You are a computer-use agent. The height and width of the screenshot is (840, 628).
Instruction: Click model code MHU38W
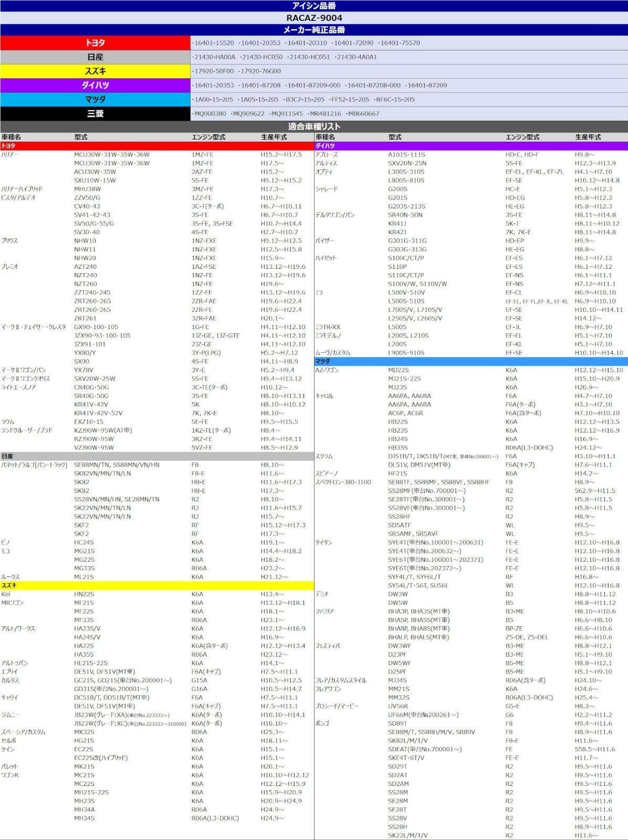click(88, 189)
